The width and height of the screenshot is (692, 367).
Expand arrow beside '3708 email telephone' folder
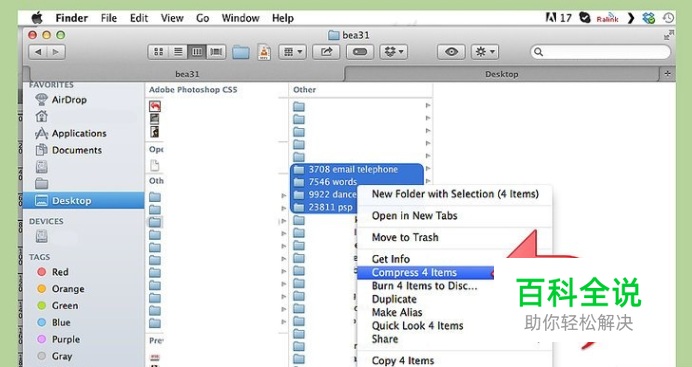coord(427,169)
